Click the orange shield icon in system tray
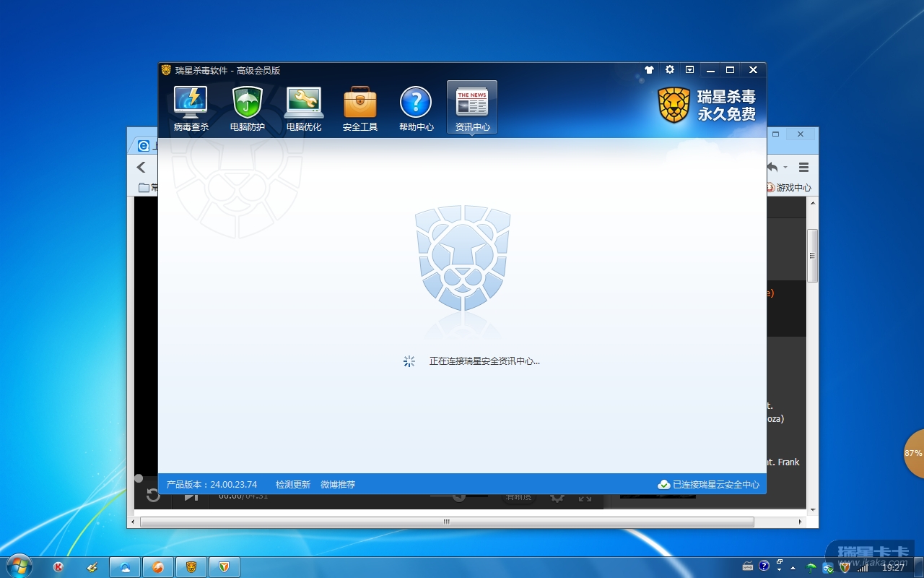The width and height of the screenshot is (924, 578). pyautogui.click(x=845, y=567)
